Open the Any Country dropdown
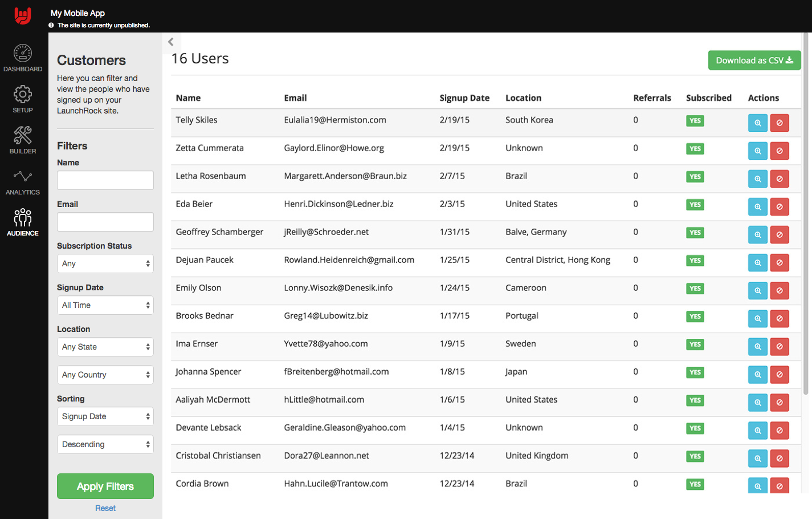The height and width of the screenshot is (519, 812). [x=105, y=375]
